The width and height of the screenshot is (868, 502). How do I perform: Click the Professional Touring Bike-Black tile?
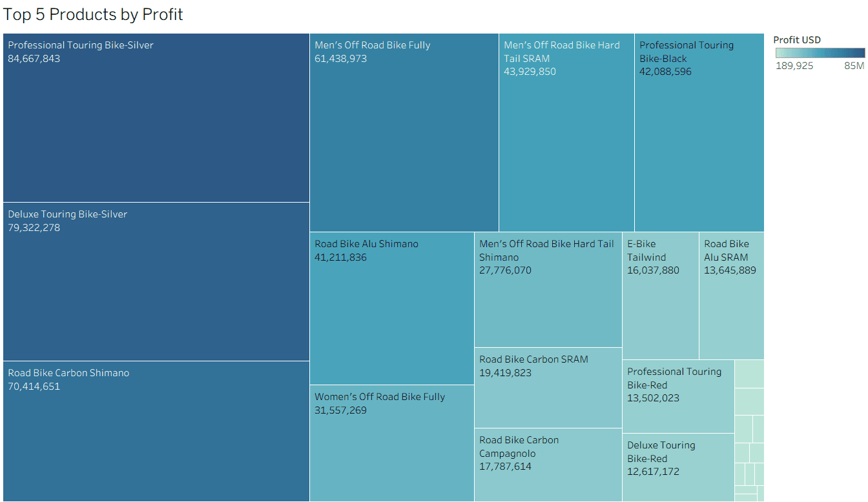699,132
